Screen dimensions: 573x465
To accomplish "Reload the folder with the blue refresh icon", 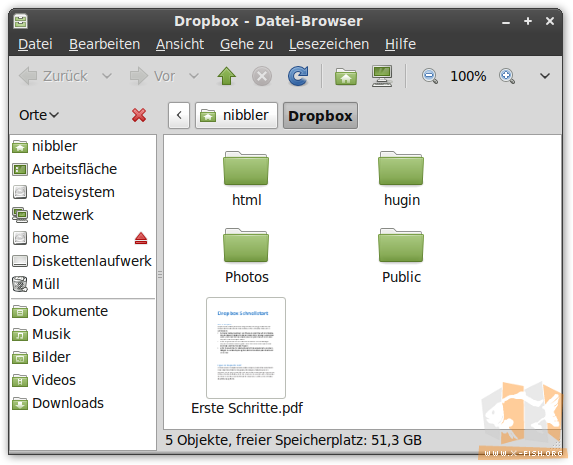I will coord(298,76).
